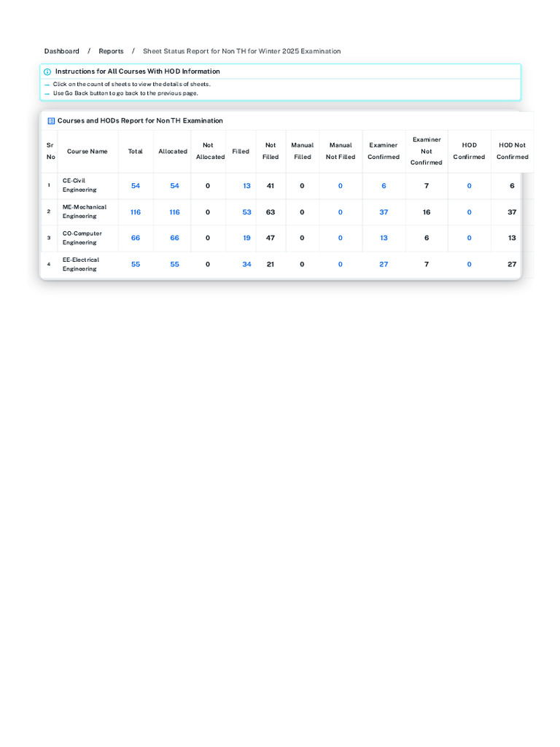Open CE-Civil Engineering total count 54
The width and height of the screenshot is (560, 747).
[136, 186]
